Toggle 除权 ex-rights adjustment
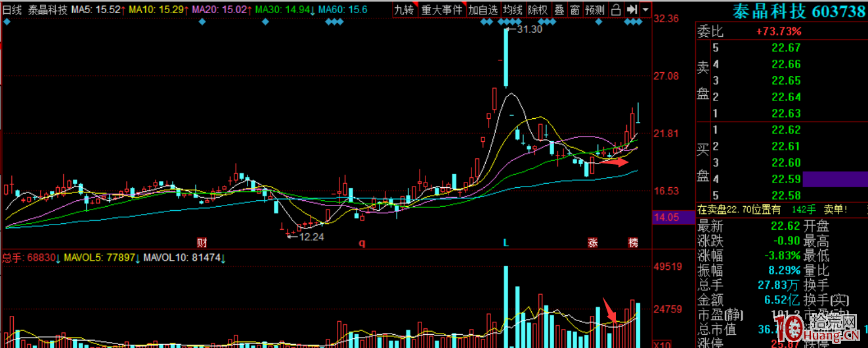868x348 pixels. pos(538,10)
